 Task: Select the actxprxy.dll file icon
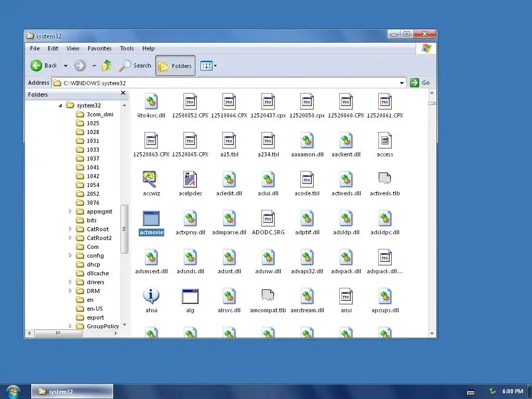pyautogui.click(x=190, y=218)
